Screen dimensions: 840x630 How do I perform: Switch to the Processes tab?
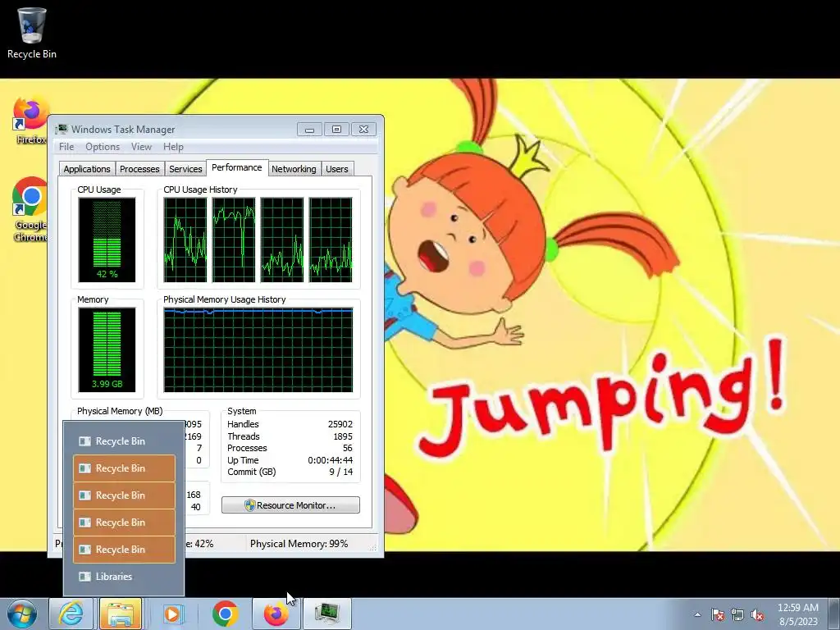click(x=139, y=169)
